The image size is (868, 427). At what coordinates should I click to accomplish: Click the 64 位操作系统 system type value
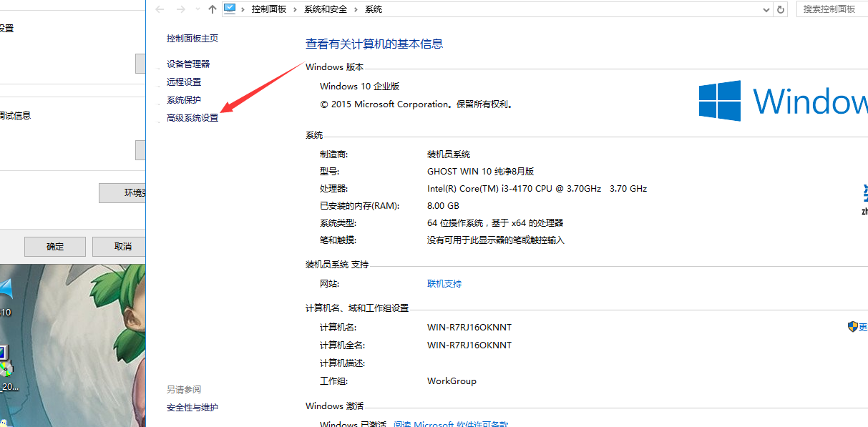click(x=495, y=223)
